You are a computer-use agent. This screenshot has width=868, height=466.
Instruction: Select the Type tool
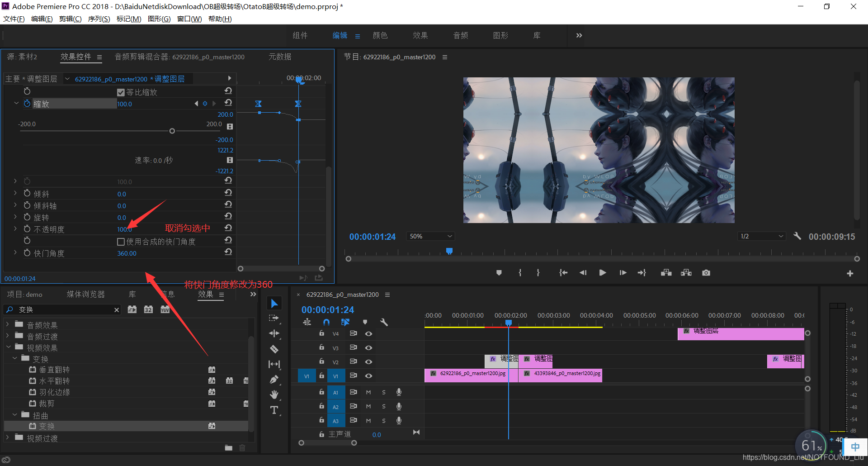point(274,410)
